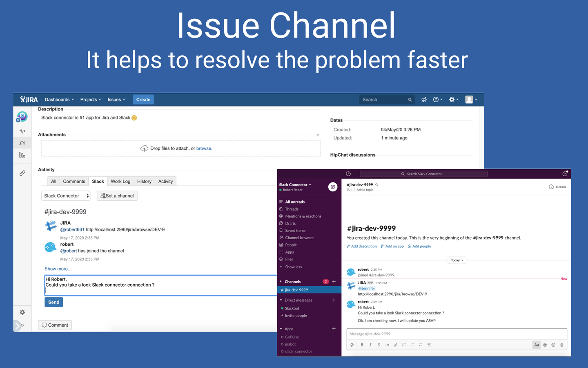The height and width of the screenshot is (368, 588).
Task: Insert inline code in Slack composer
Action: [x=387, y=345]
